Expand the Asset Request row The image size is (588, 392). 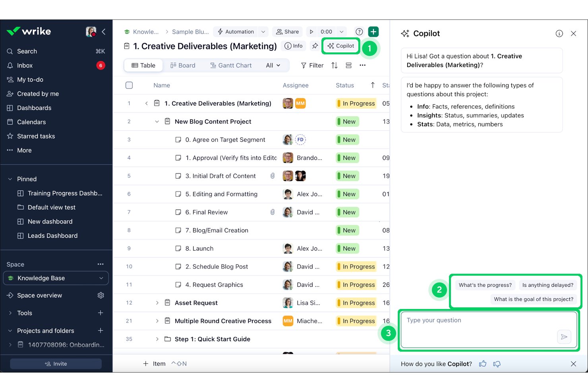pyautogui.click(x=157, y=303)
